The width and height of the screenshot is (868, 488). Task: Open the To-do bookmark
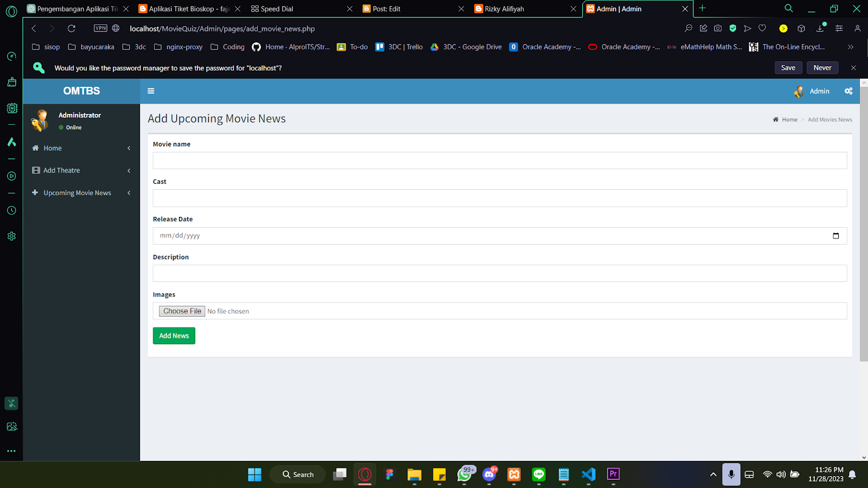click(x=353, y=47)
